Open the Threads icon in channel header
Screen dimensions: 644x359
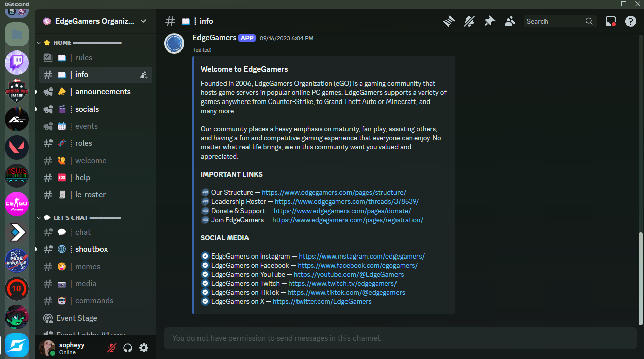pos(449,21)
